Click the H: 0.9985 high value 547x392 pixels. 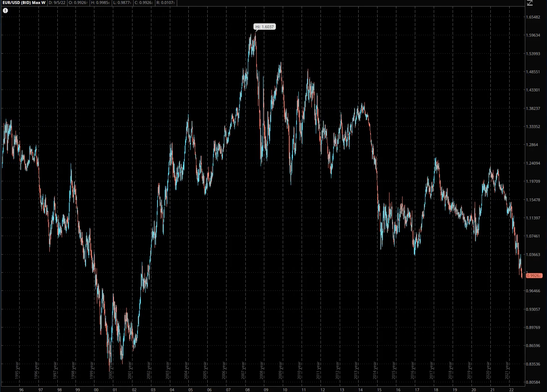[100, 3]
